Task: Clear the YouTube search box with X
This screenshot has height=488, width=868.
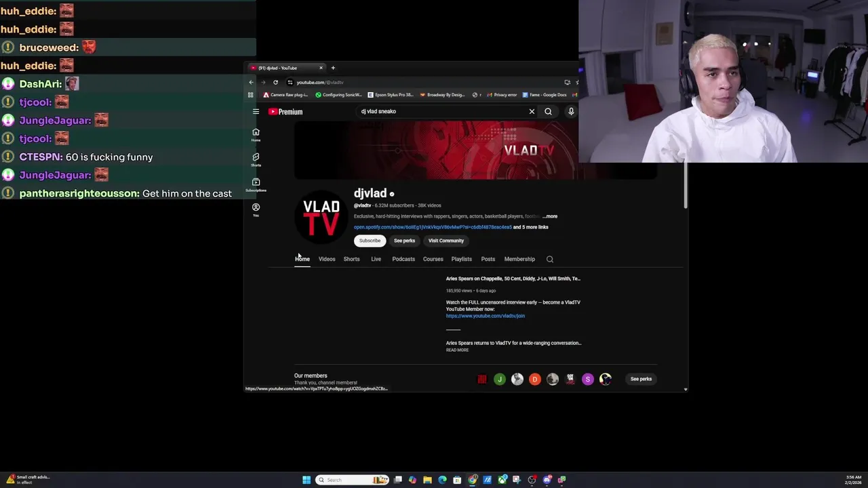Action: click(x=532, y=111)
